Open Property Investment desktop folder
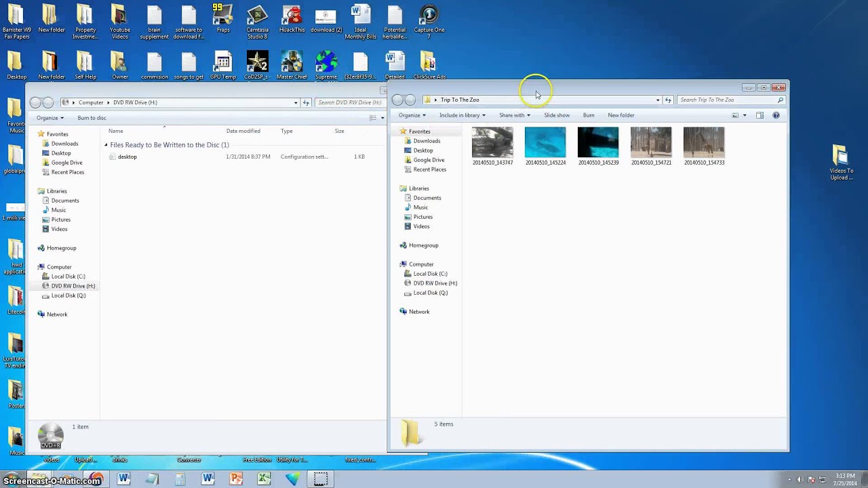 [85, 22]
